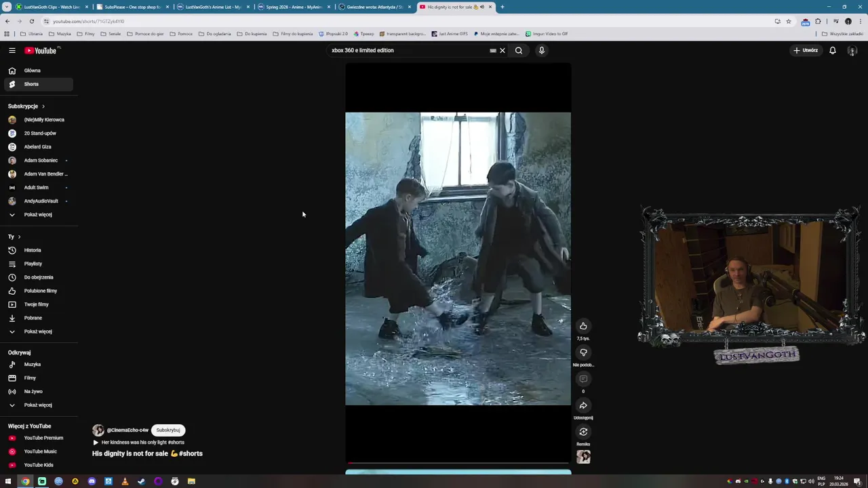Open Filmy in Odkrywaj
Viewport: 868px width, 488px height.
point(37,378)
